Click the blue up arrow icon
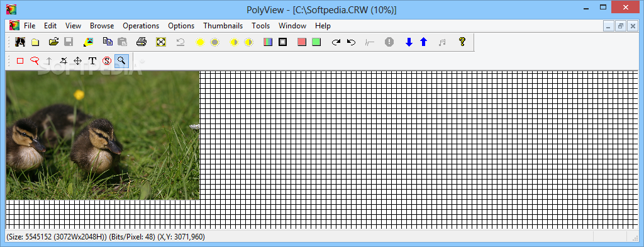This screenshot has height=247, width=644. (x=423, y=42)
